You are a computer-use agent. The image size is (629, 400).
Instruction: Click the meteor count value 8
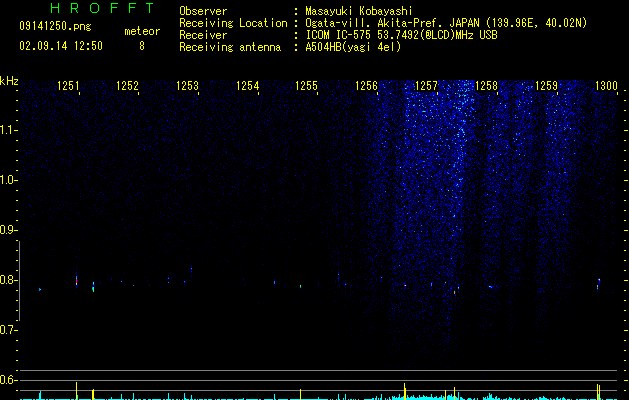(x=142, y=46)
